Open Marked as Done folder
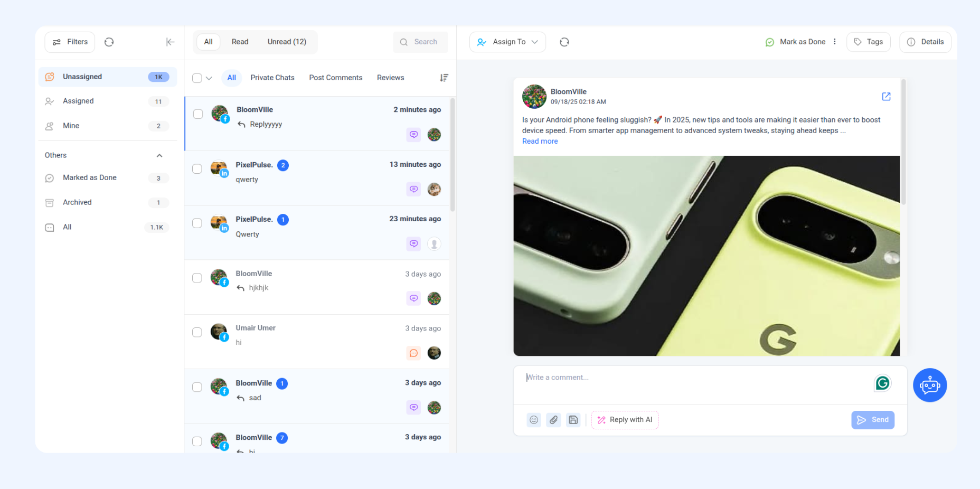 (x=108, y=178)
